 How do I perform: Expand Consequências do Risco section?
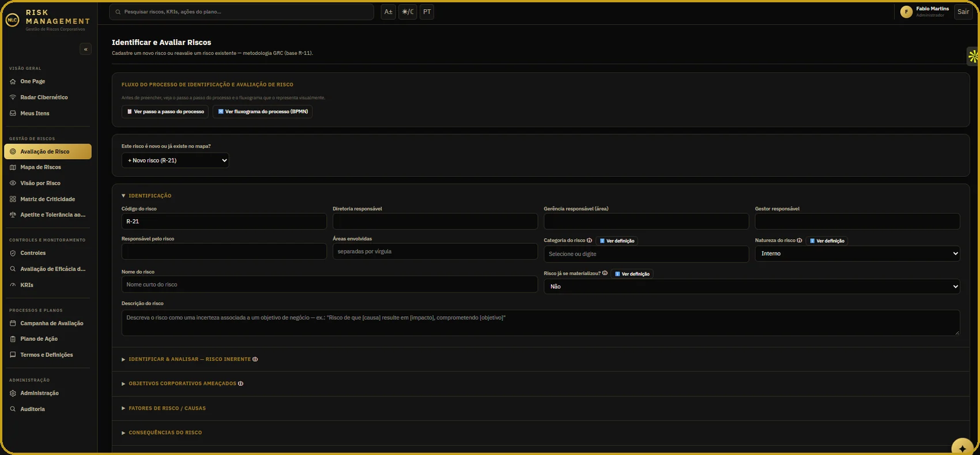tap(162, 433)
